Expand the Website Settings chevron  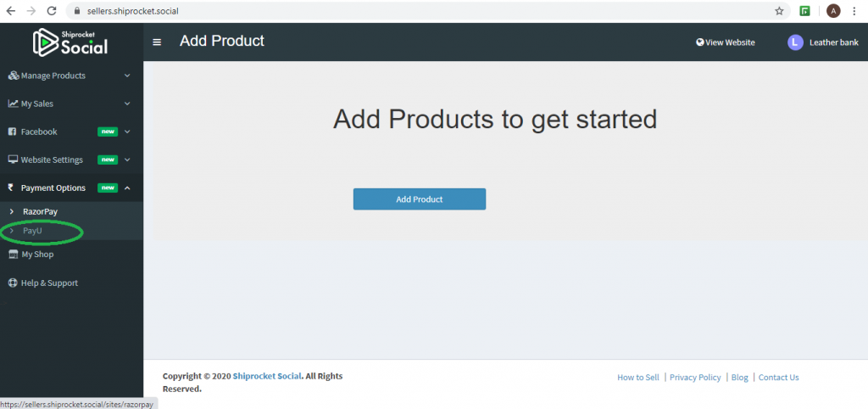127,160
